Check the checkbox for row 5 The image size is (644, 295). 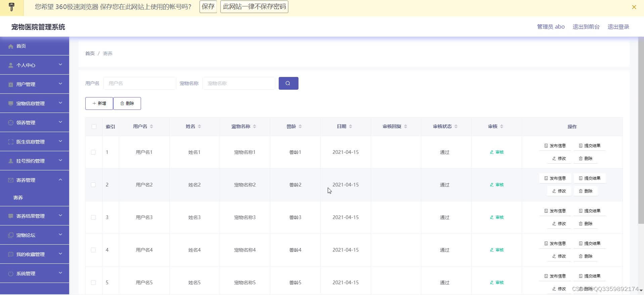[x=93, y=283]
